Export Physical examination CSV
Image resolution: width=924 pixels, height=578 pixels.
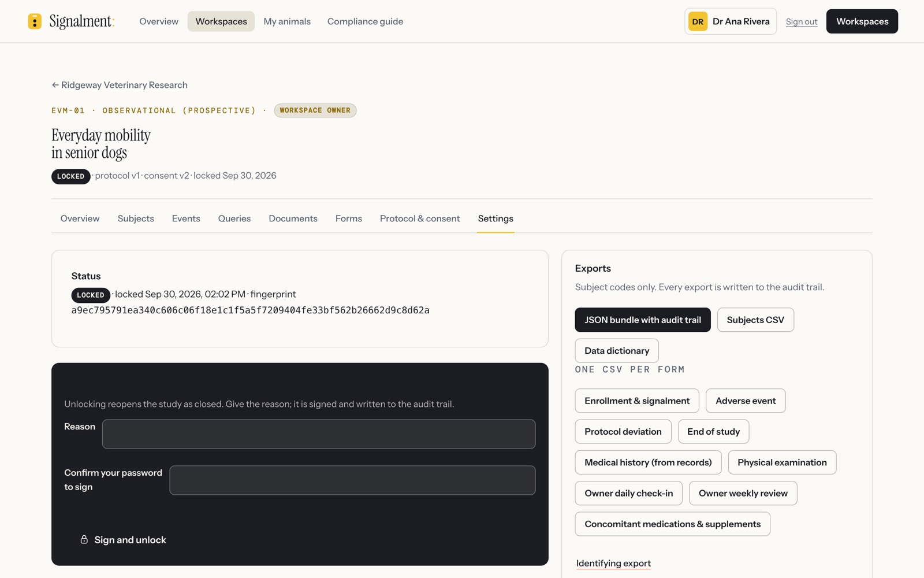point(782,462)
